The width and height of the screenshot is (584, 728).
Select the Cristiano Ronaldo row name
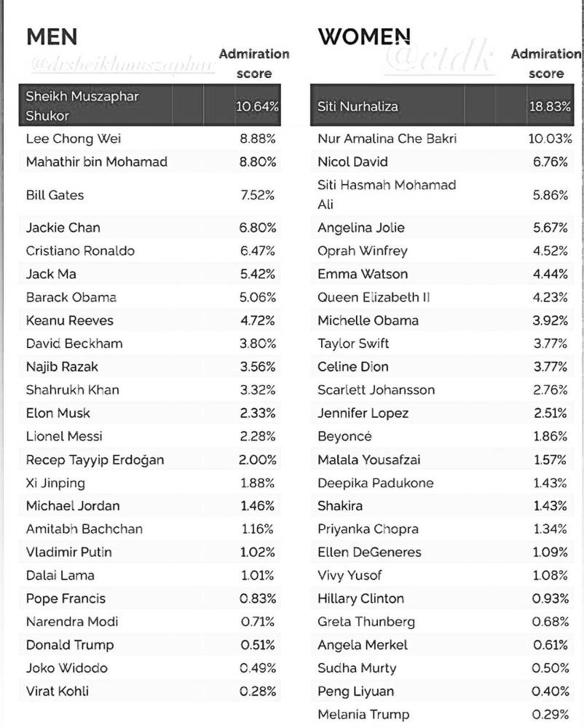click(x=80, y=251)
